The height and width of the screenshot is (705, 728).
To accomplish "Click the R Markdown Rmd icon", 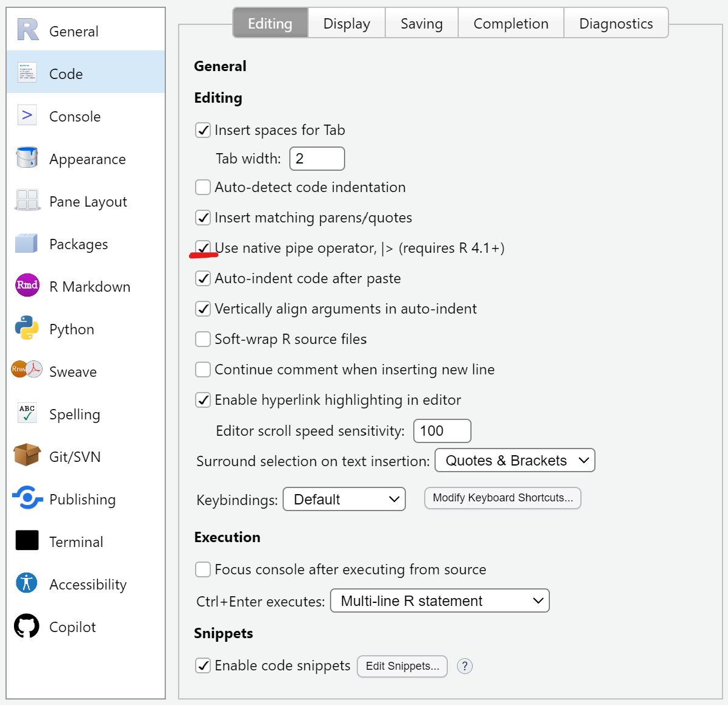I will [x=27, y=286].
